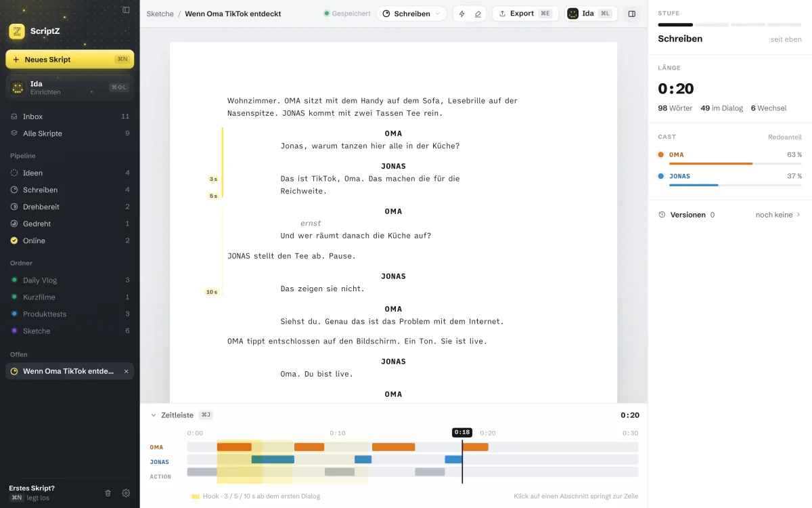Click the upload icon on the Export button

503,14
